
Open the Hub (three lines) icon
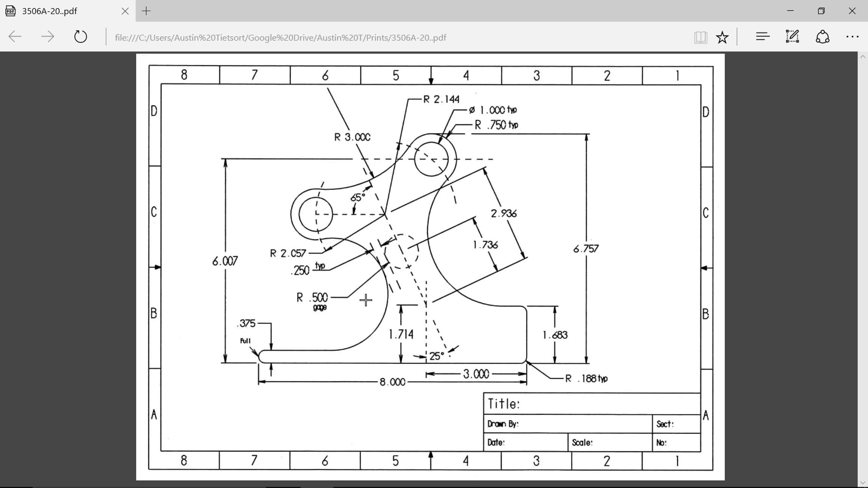pyautogui.click(x=763, y=37)
